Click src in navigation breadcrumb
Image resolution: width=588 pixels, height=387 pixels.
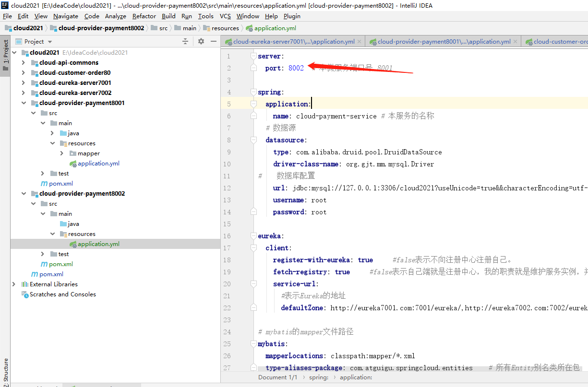[163, 28]
